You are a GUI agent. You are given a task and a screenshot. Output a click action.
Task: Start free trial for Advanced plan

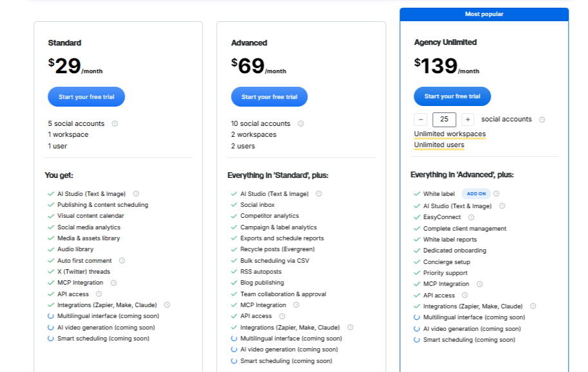pos(269,97)
